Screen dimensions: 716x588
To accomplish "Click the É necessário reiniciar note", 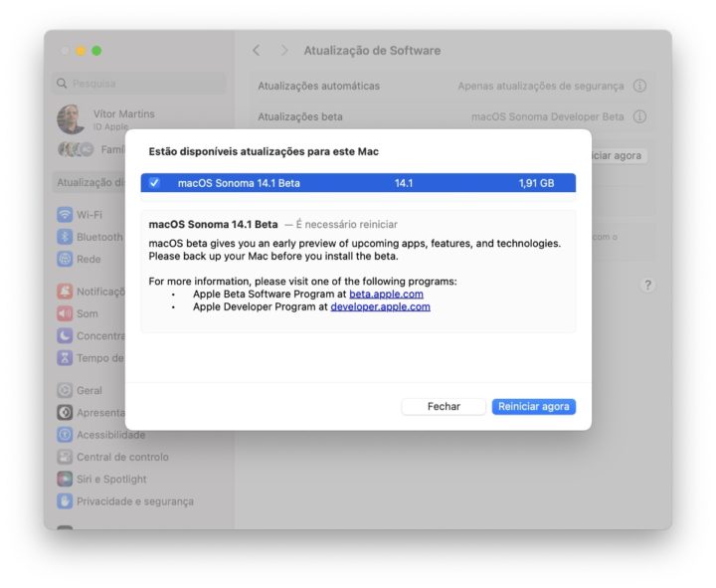I will (x=347, y=224).
